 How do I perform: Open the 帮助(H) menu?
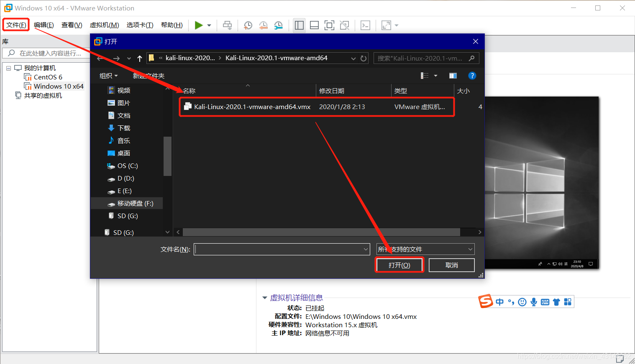point(172,25)
